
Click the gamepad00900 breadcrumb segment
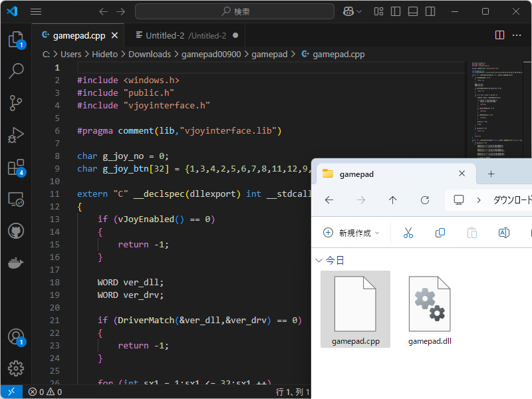[211, 55]
